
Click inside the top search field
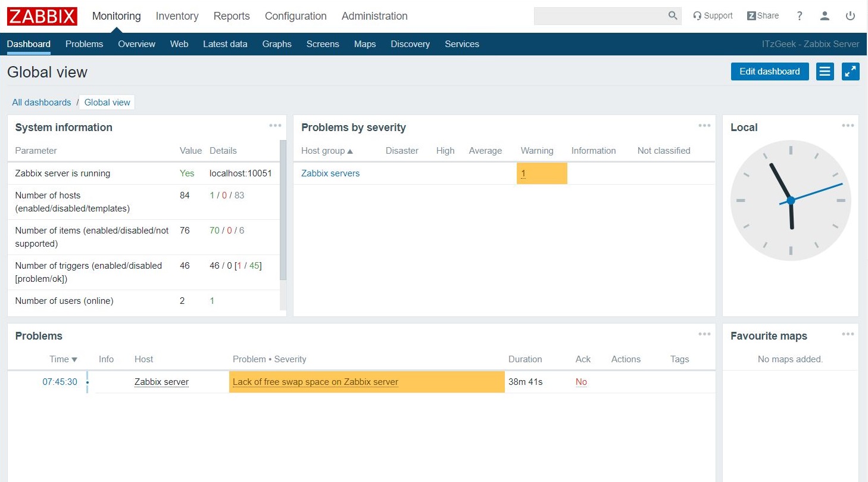click(600, 16)
